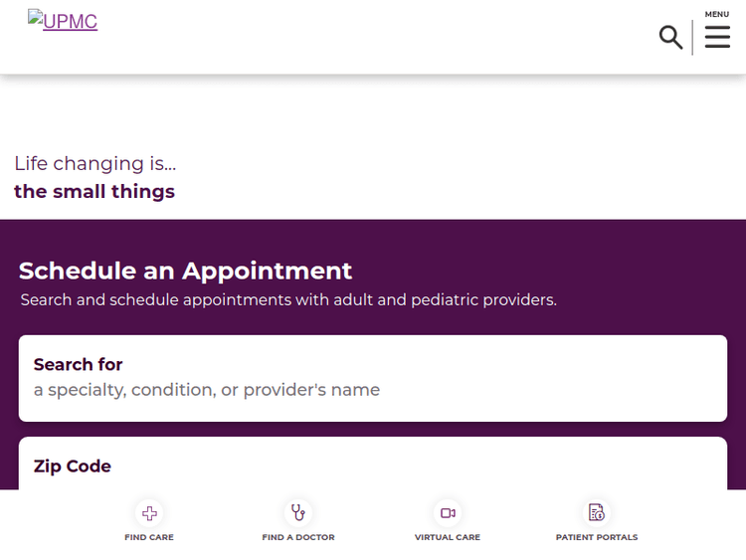Click the "Search for" field label
The width and height of the screenshot is (746, 560).
pyautogui.click(x=79, y=364)
